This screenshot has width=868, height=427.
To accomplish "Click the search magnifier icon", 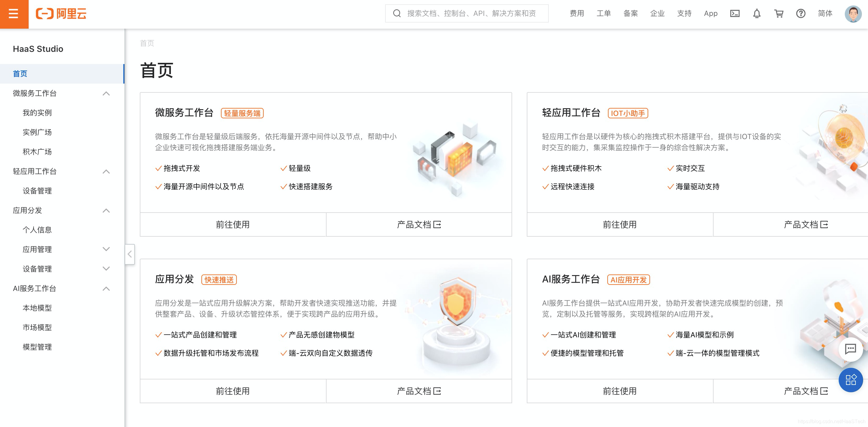I will pyautogui.click(x=397, y=13).
